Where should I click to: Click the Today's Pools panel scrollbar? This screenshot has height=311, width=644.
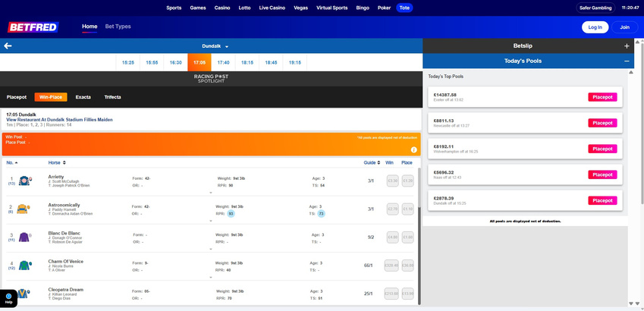pyautogui.click(x=631, y=187)
